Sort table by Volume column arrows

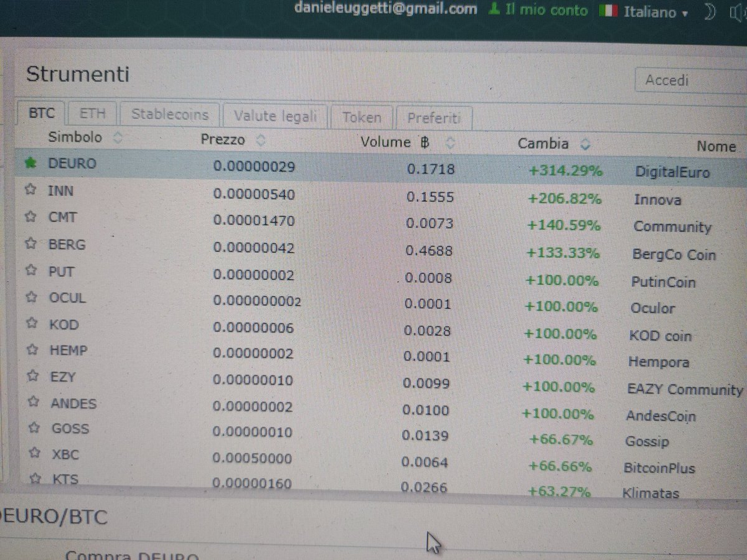pyautogui.click(x=451, y=143)
